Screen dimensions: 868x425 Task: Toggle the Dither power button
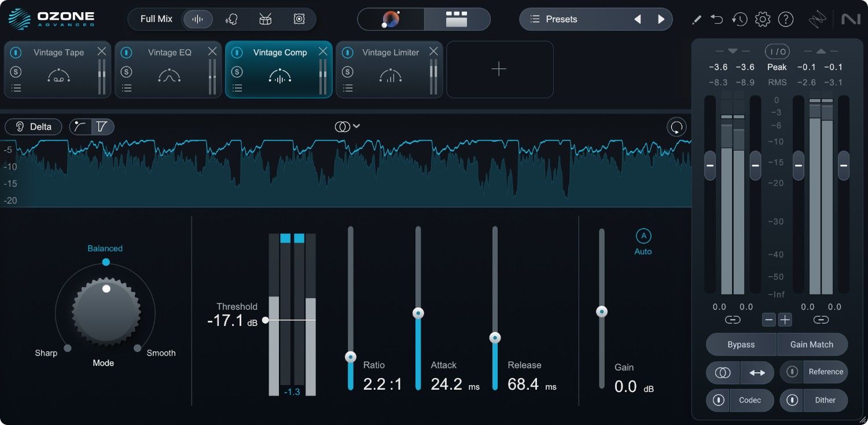792,400
